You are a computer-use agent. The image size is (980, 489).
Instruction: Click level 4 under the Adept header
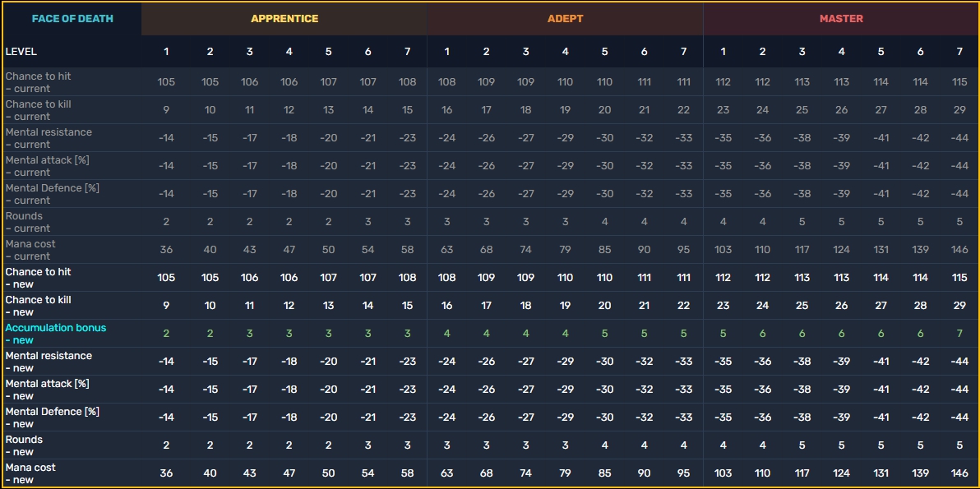565,52
